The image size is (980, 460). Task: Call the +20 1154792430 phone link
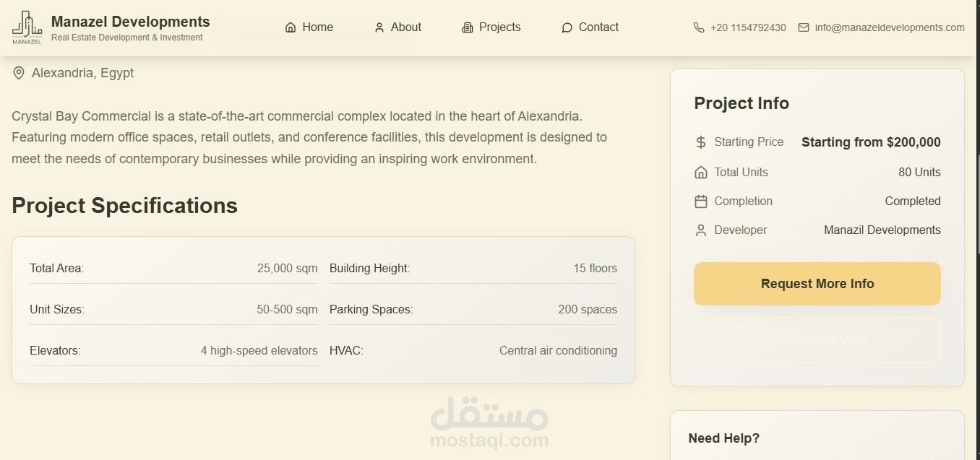[x=748, y=27]
